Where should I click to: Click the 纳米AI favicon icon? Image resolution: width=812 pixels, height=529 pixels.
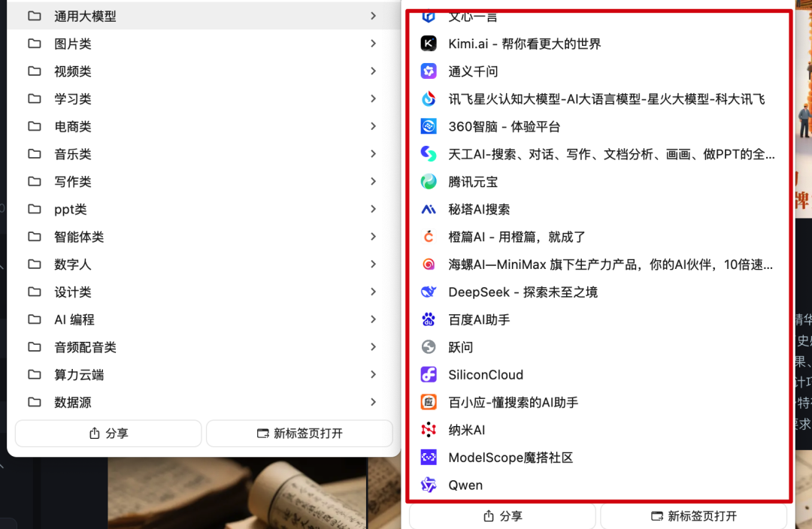point(429,430)
